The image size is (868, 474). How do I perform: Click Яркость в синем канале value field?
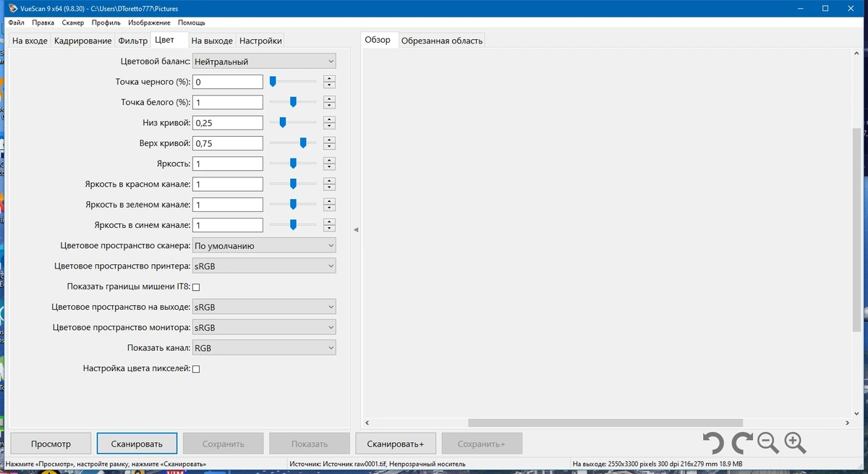228,225
